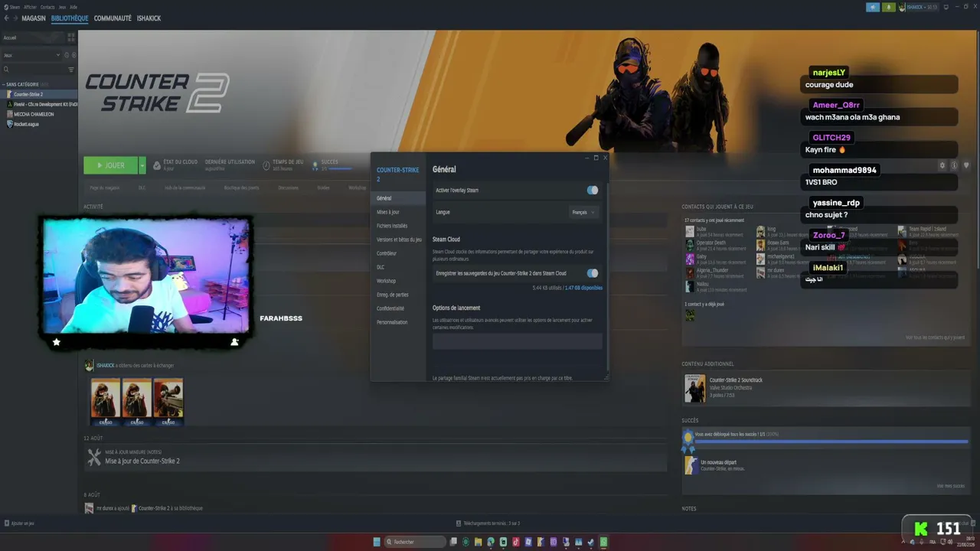The width and height of the screenshot is (980, 551).
Task: Click the achievements progress bar
Action: [x=831, y=442]
